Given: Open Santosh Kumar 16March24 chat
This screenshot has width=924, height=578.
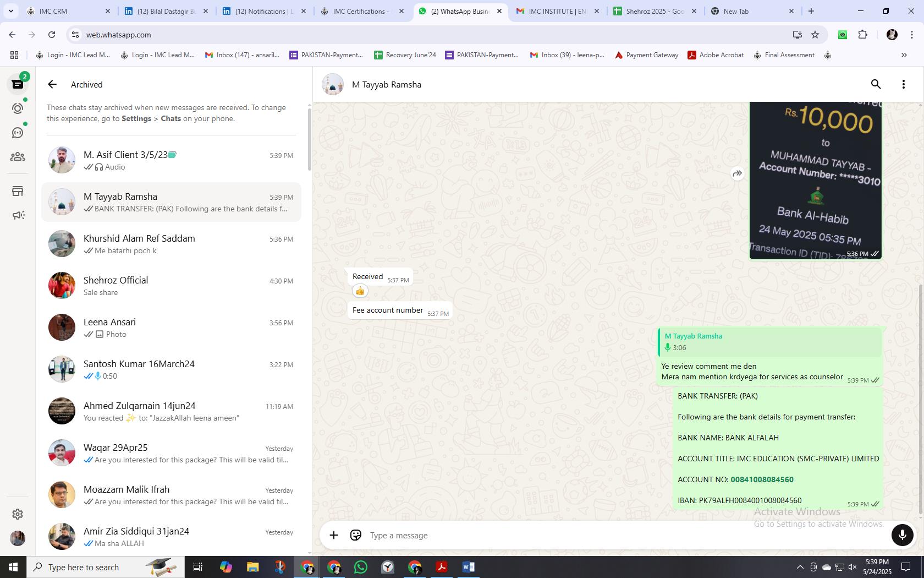Looking at the screenshot, I should (171, 369).
